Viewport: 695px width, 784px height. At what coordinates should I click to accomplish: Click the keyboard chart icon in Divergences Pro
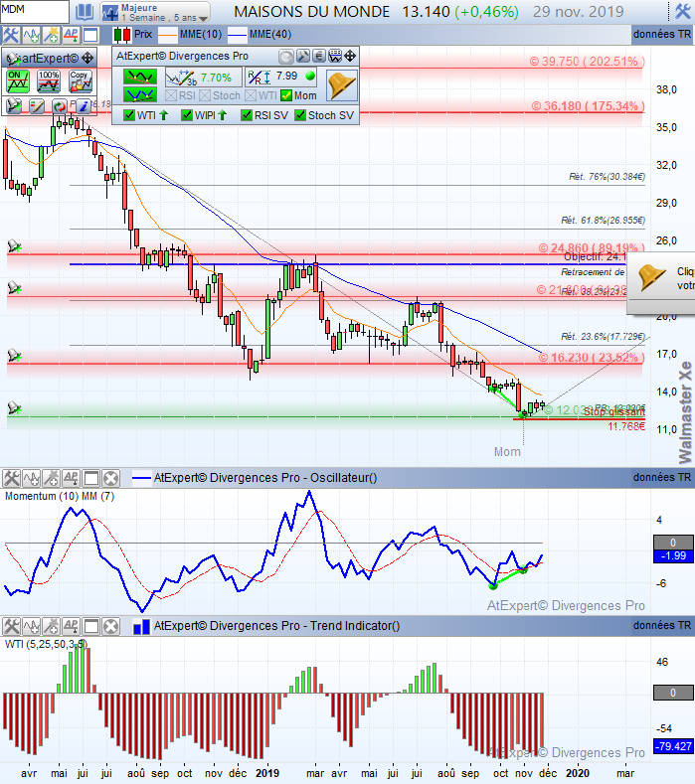[335, 56]
